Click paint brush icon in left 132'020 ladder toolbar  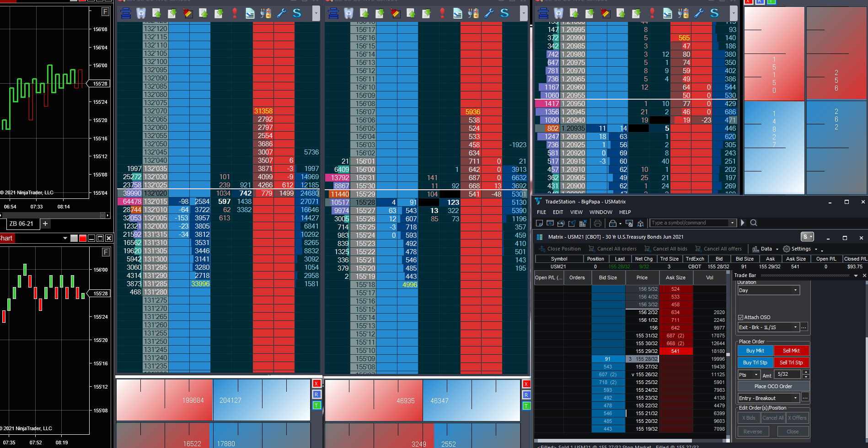[x=188, y=13]
